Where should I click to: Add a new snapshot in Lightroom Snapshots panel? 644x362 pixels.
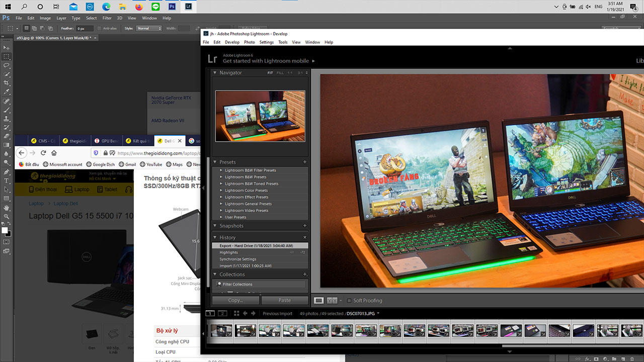(x=305, y=226)
